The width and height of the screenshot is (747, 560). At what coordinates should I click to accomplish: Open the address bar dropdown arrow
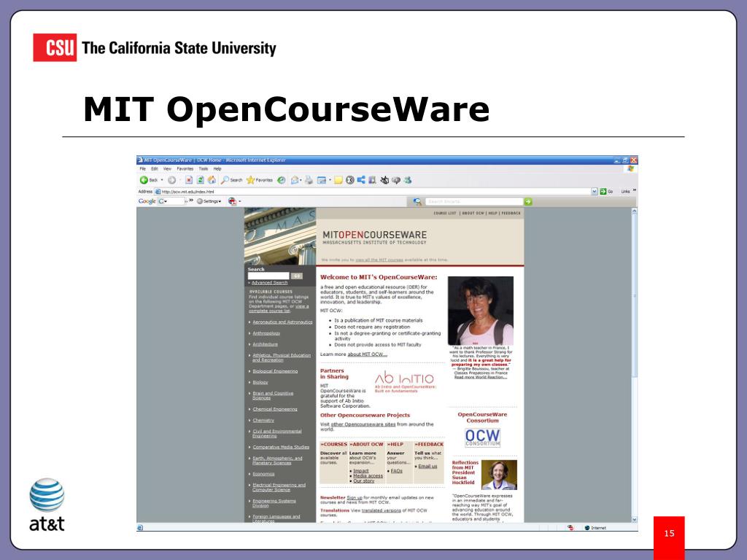coord(594,192)
